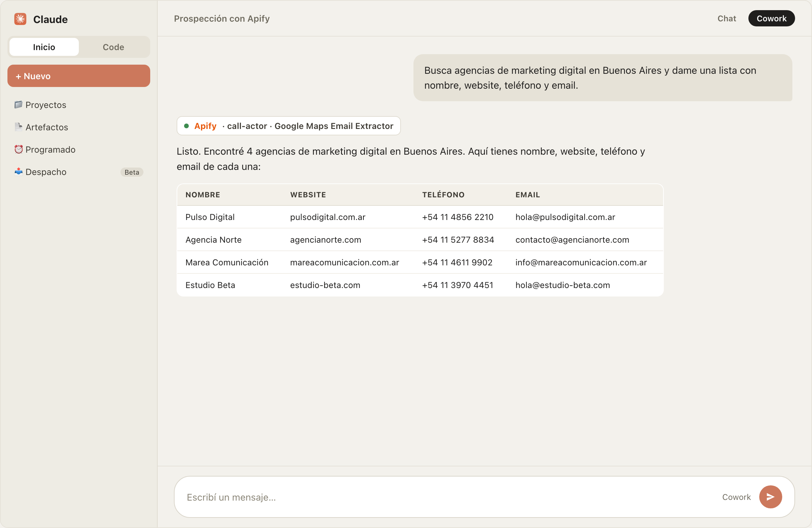812x528 pixels.
Task: Click the Claude logo icon
Action: coord(20,19)
